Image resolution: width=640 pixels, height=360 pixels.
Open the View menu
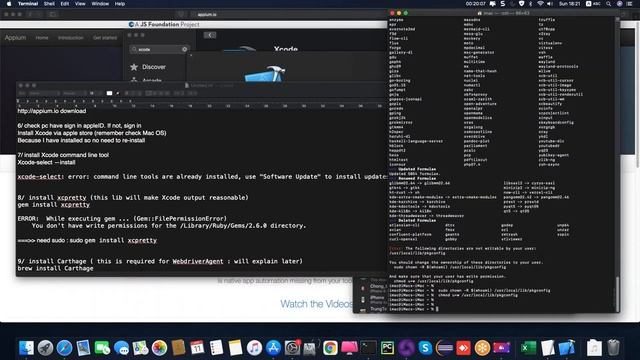(x=80, y=4)
